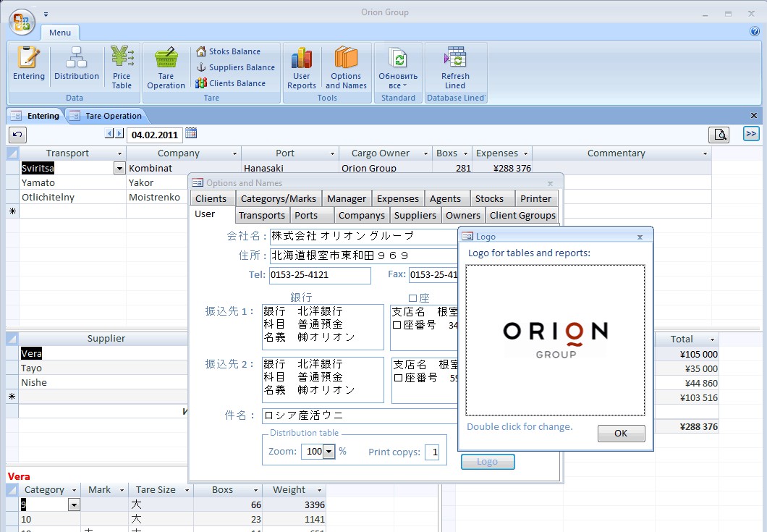767x532 pixels.
Task: Open the Transports tab
Action: click(262, 216)
